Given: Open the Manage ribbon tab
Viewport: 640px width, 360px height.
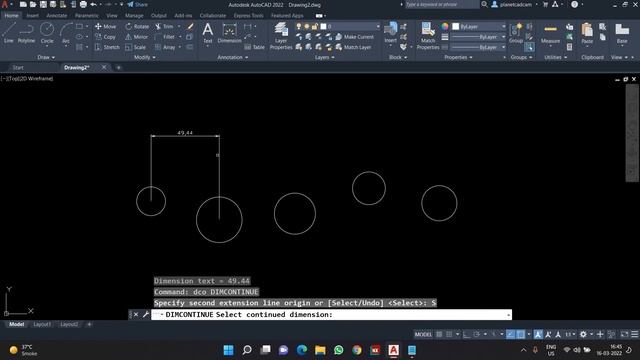Looking at the screenshot, I should coord(134,16).
